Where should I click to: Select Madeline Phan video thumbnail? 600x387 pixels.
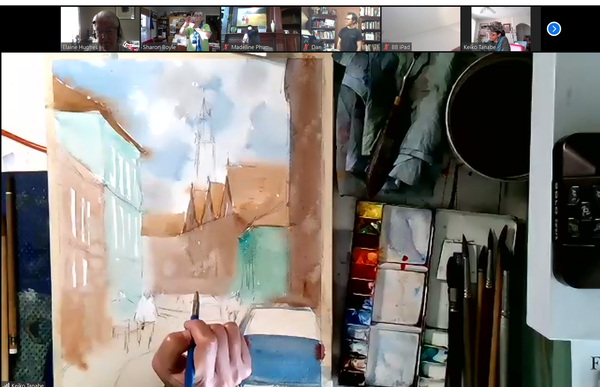(261, 29)
